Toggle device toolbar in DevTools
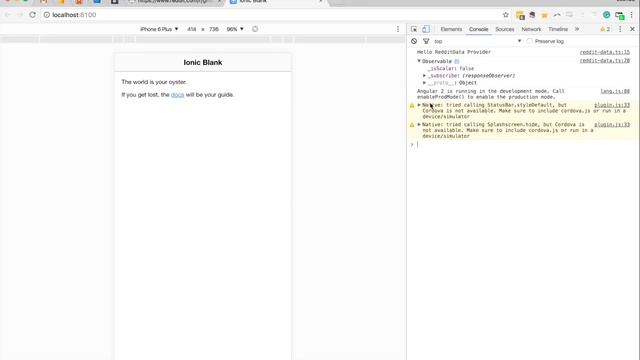The image size is (640, 360). pos(426,29)
